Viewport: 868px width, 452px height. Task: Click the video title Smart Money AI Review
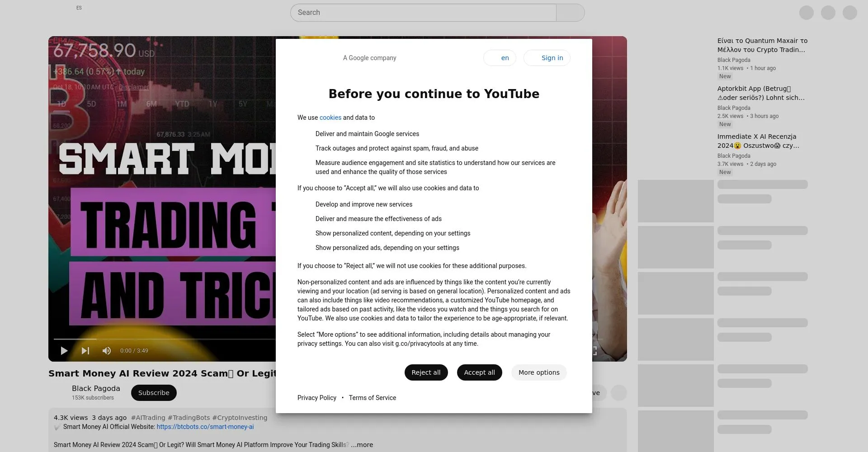click(x=162, y=373)
